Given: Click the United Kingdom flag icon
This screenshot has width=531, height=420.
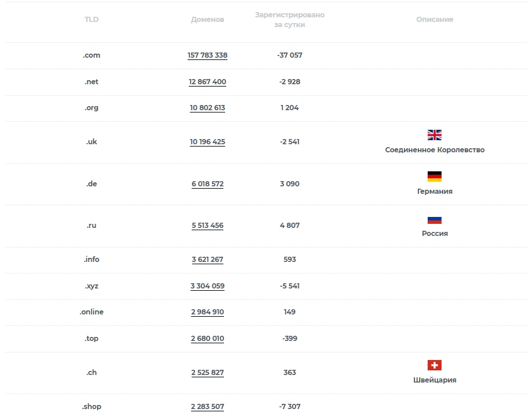Looking at the screenshot, I should [435, 135].
